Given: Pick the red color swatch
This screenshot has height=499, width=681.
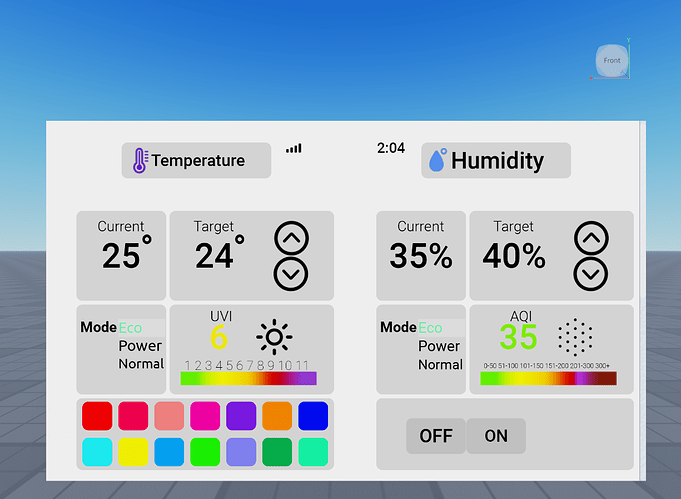Looking at the screenshot, I should coord(97,415).
